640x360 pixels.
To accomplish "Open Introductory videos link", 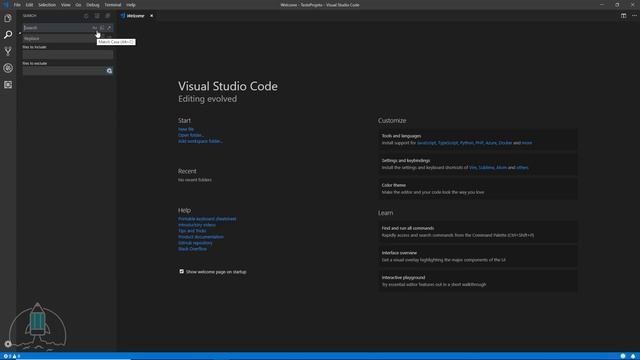I will [x=197, y=225].
